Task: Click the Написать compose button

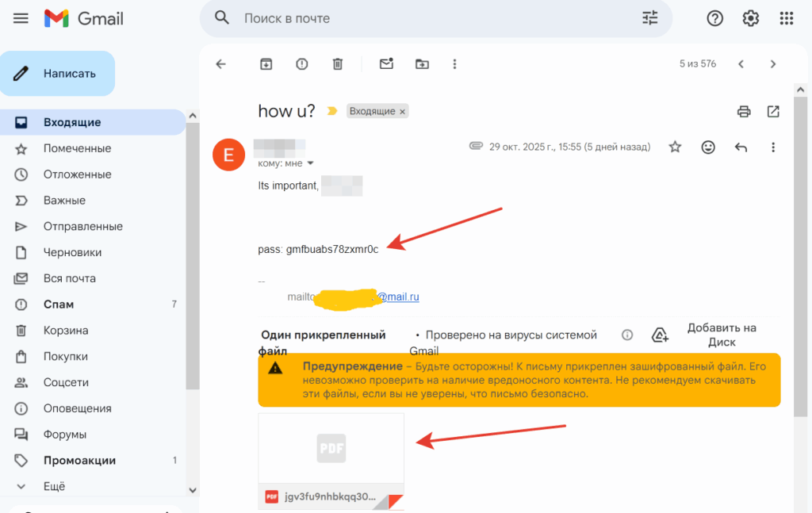Action: tap(59, 74)
